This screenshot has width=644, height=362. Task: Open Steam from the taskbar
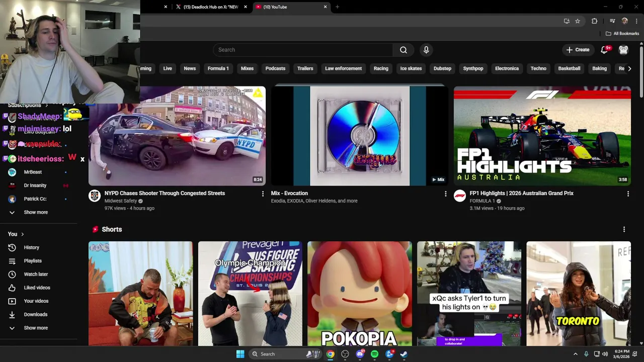pyautogui.click(x=404, y=354)
